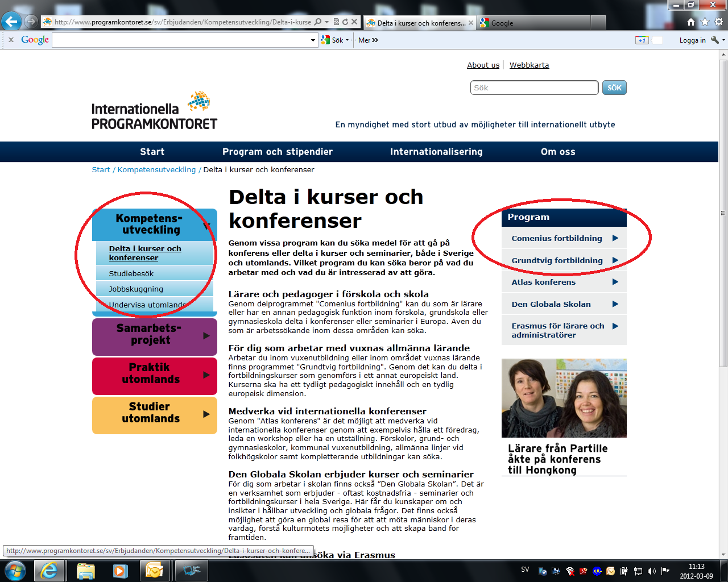This screenshot has height=582, width=728.
Task: Open the Action Center flag tray icon
Action: pyautogui.click(x=665, y=571)
